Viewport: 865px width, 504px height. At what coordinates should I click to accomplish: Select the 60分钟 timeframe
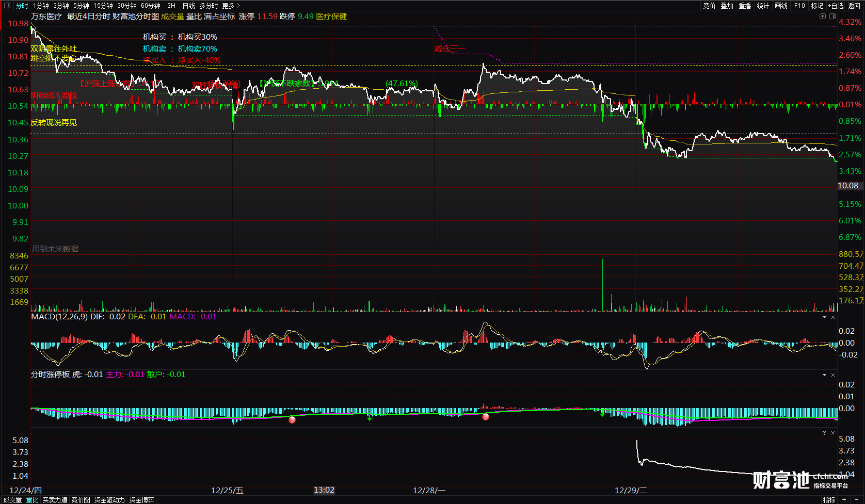click(150, 6)
